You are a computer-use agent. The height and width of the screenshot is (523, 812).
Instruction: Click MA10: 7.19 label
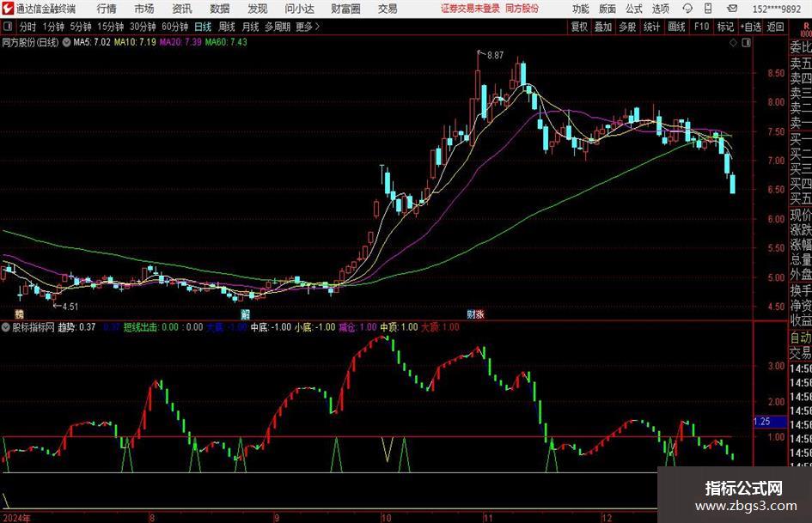(135, 42)
